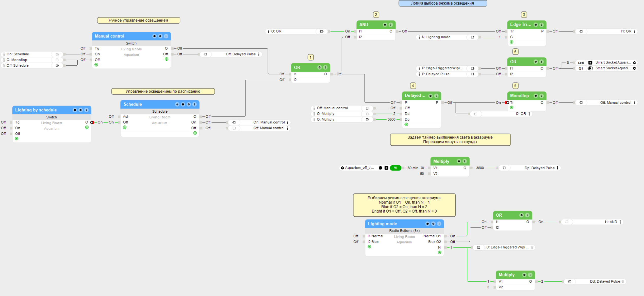
Task: Click 'Radio Buttons (8x)' subtitle text
Action: click(404, 231)
